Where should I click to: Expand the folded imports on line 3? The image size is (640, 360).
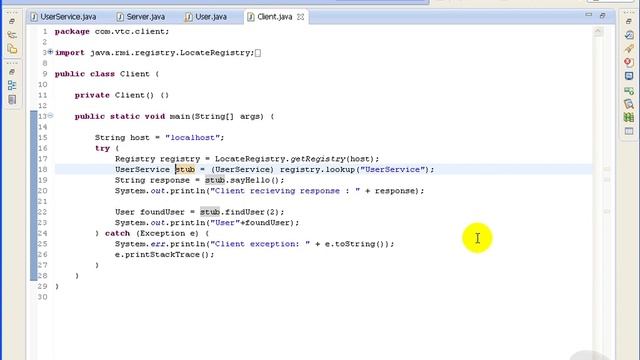(x=50, y=52)
